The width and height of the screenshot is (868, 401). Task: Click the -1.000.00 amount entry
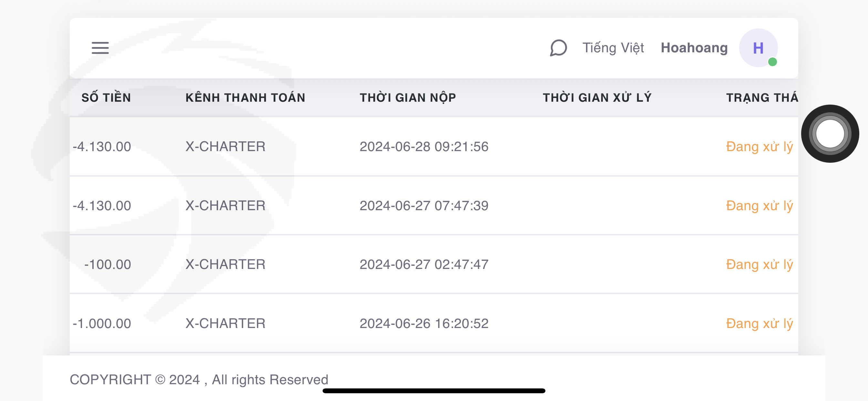pos(102,324)
